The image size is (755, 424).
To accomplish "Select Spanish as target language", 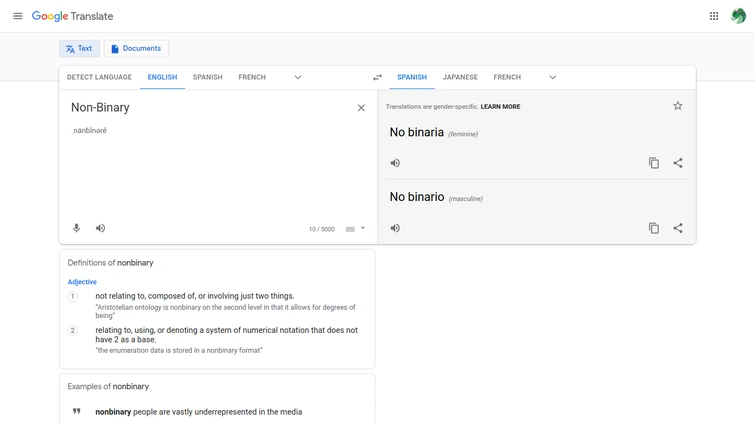I will (412, 77).
